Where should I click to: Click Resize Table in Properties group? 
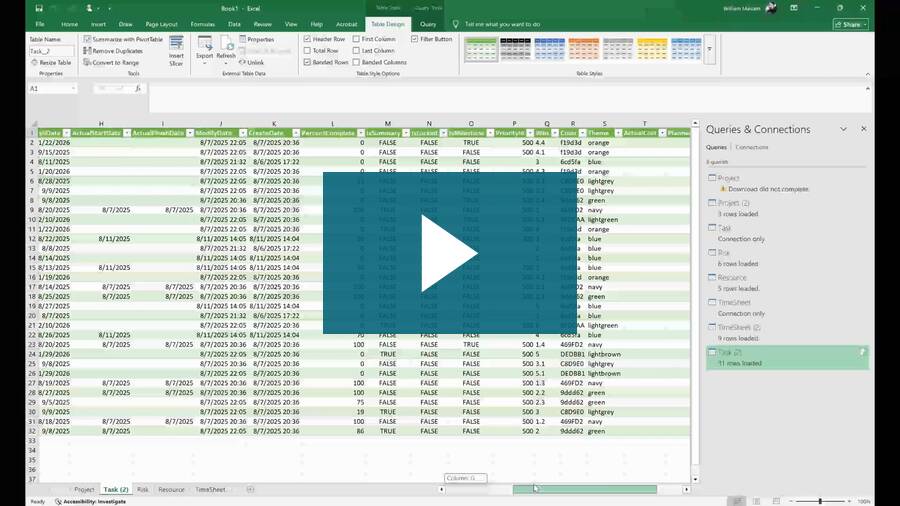click(51, 62)
